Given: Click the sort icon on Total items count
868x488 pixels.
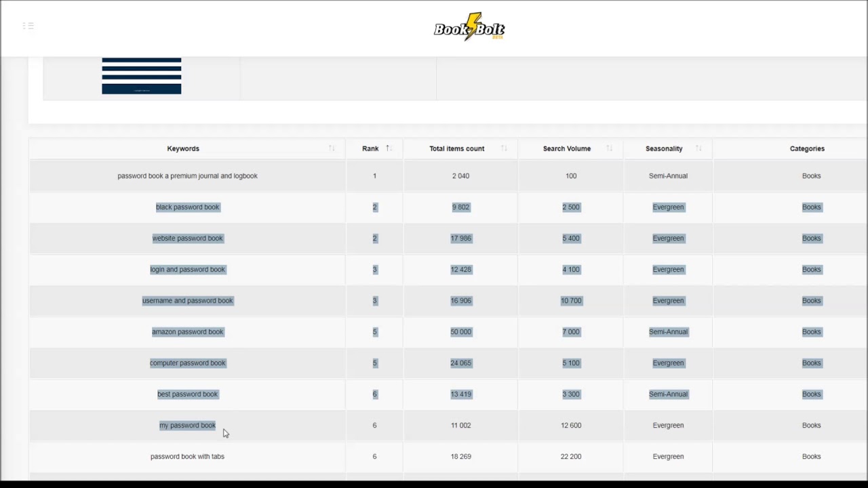Looking at the screenshot, I should [504, 148].
